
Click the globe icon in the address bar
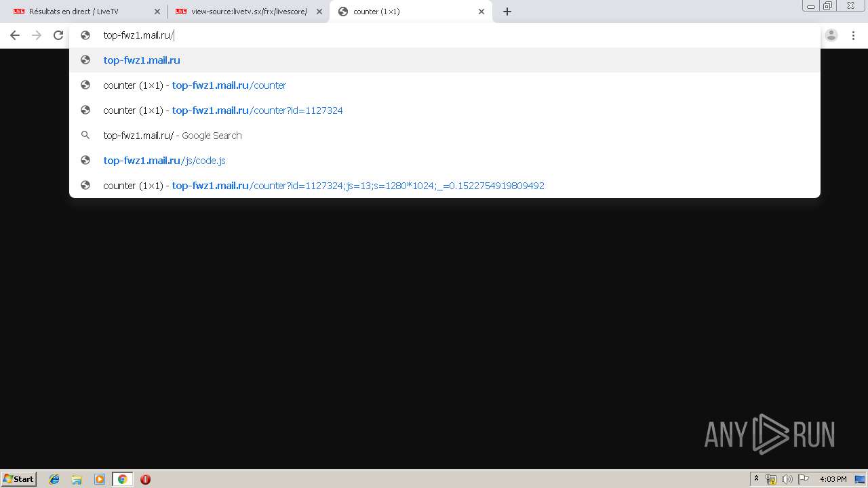(x=85, y=35)
